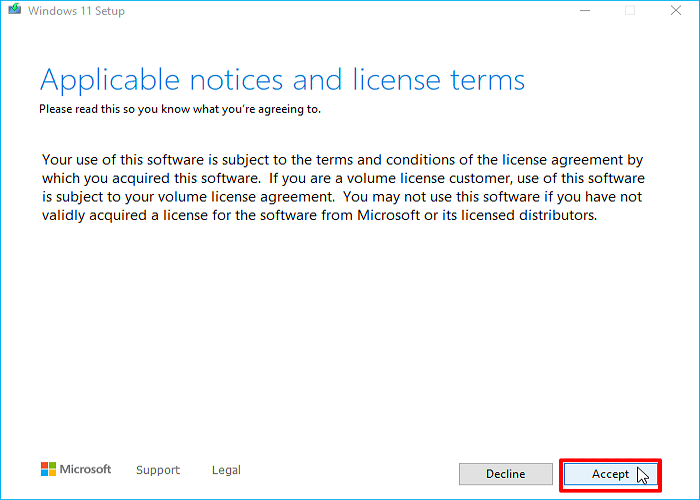Viewport: 700px width, 500px height.
Task: Open the Support link
Action: tap(158, 470)
